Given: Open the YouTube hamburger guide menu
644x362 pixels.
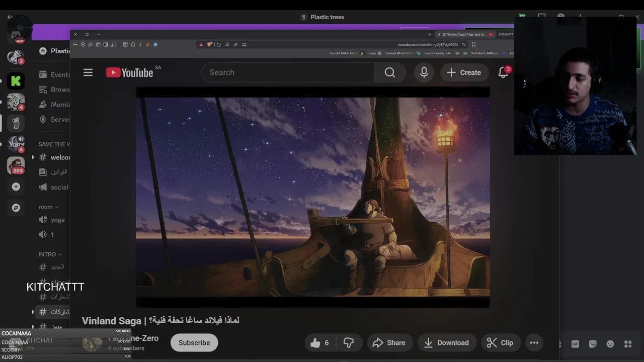Looking at the screenshot, I should tap(88, 72).
